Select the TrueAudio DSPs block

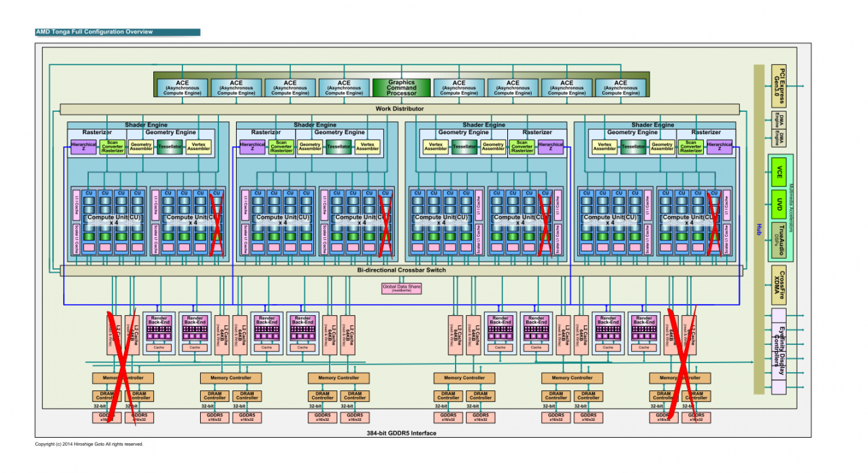pyautogui.click(x=779, y=241)
